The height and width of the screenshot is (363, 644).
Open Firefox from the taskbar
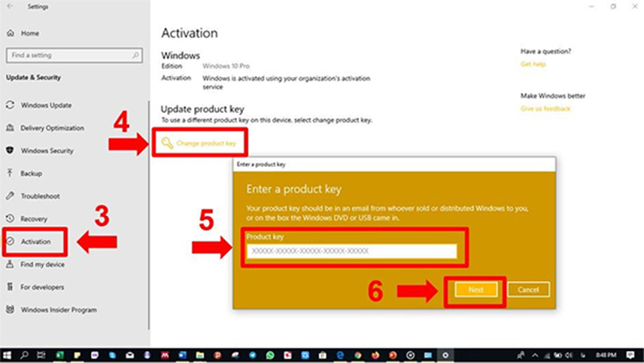[x=375, y=355]
